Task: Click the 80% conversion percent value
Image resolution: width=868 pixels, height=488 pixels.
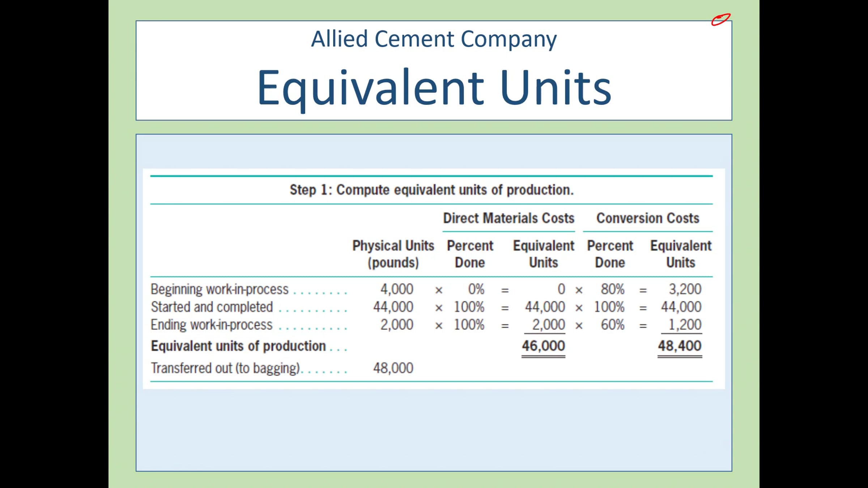Action: 613,289
